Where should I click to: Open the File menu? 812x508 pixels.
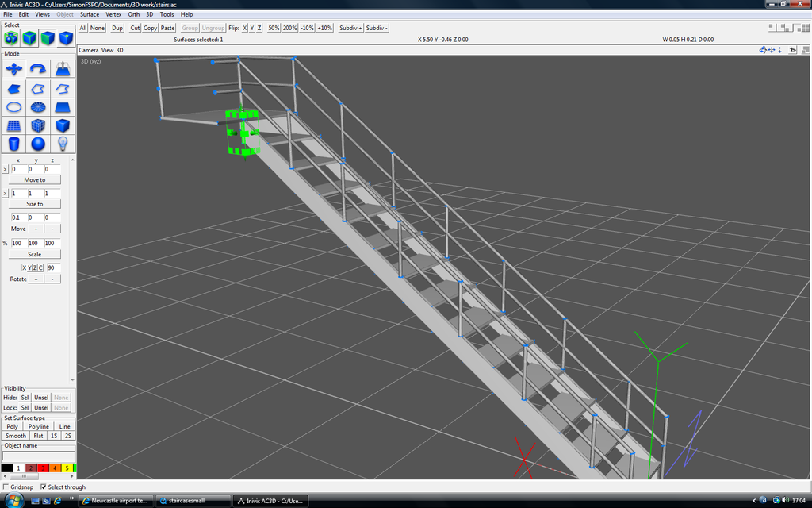point(8,14)
